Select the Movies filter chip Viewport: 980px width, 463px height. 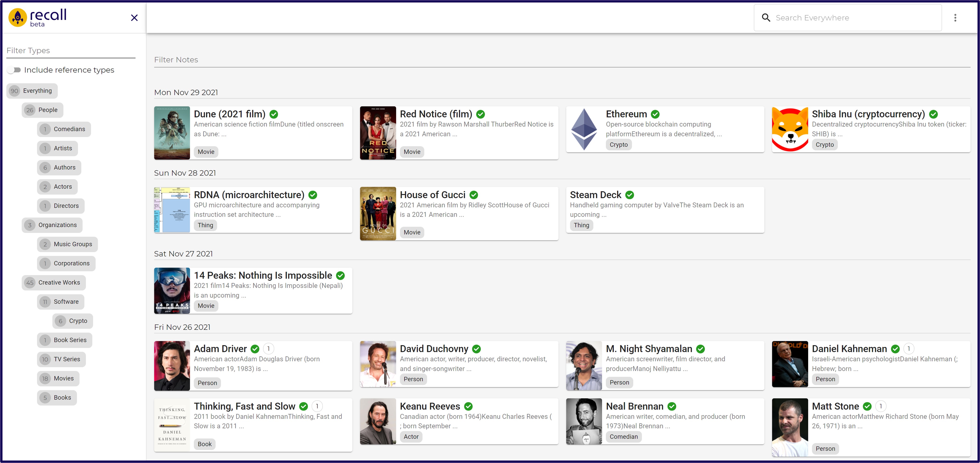(x=58, y=379)
